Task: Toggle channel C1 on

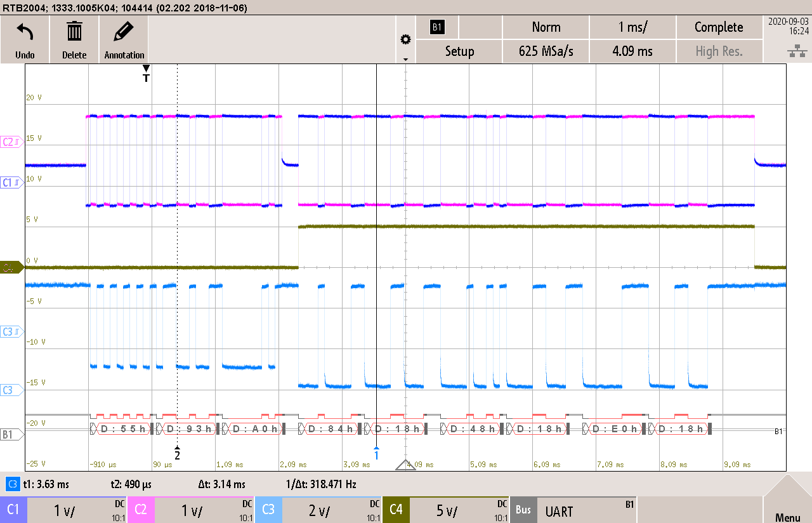Action: tap(14, 510)
